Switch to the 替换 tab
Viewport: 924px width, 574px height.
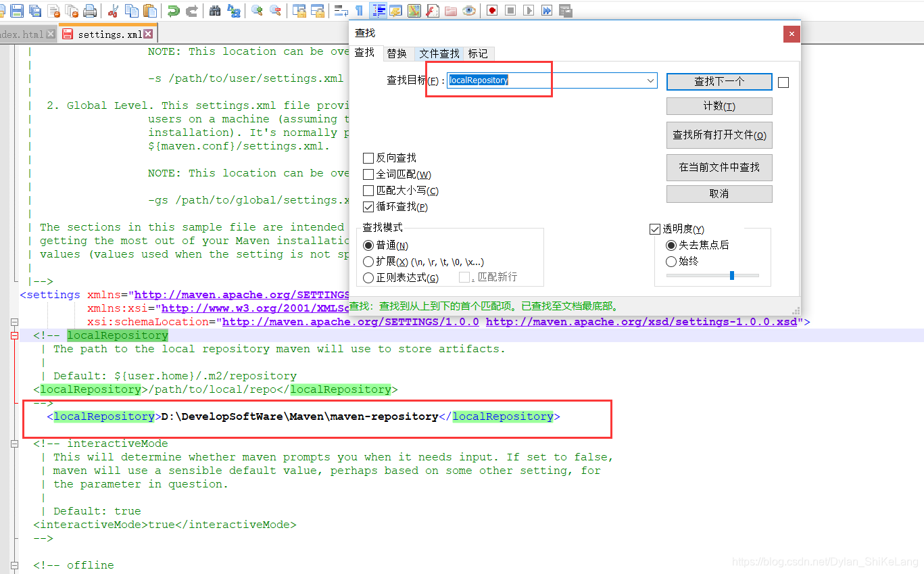click(397, 53)
